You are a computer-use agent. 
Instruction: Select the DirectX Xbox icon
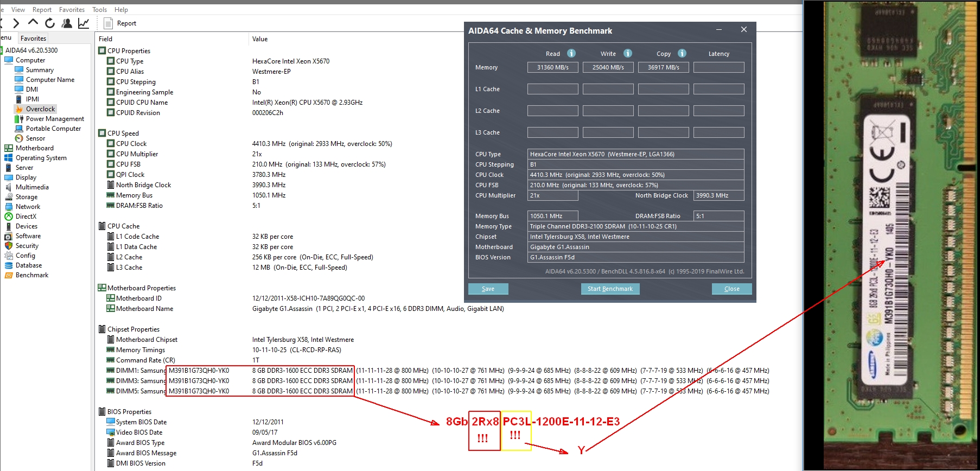tap(9, 217)
